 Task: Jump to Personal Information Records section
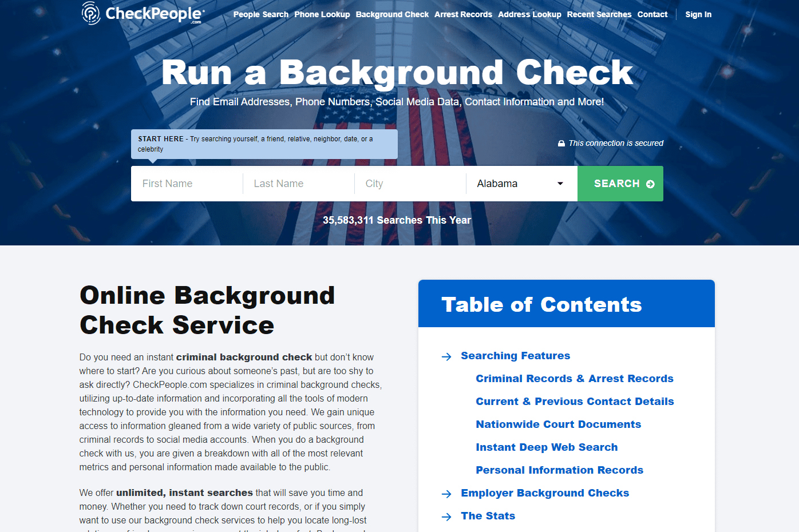[x=560, y=470]
